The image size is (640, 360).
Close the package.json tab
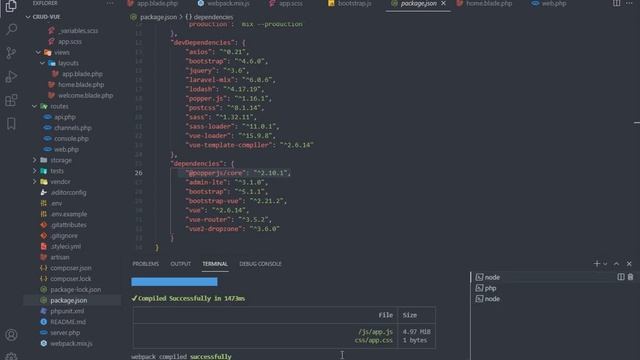click(x=443, y=3)
